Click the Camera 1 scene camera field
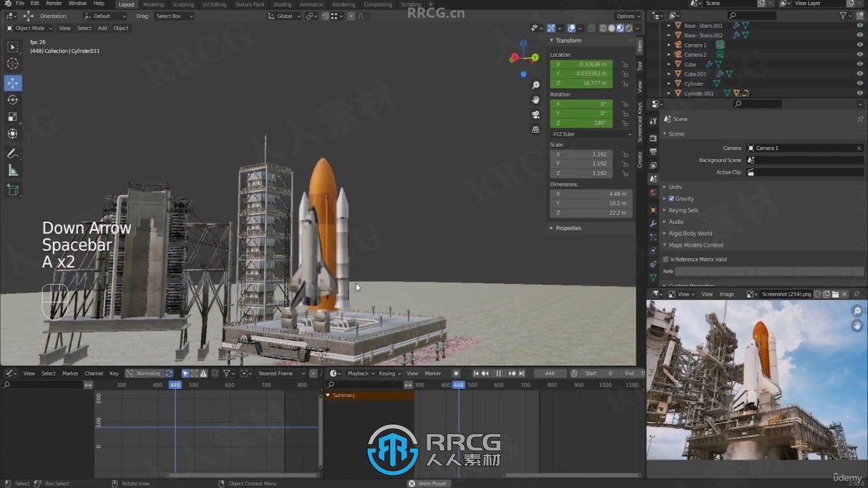This screenshot has width=868, height=488. pos(805,148)
